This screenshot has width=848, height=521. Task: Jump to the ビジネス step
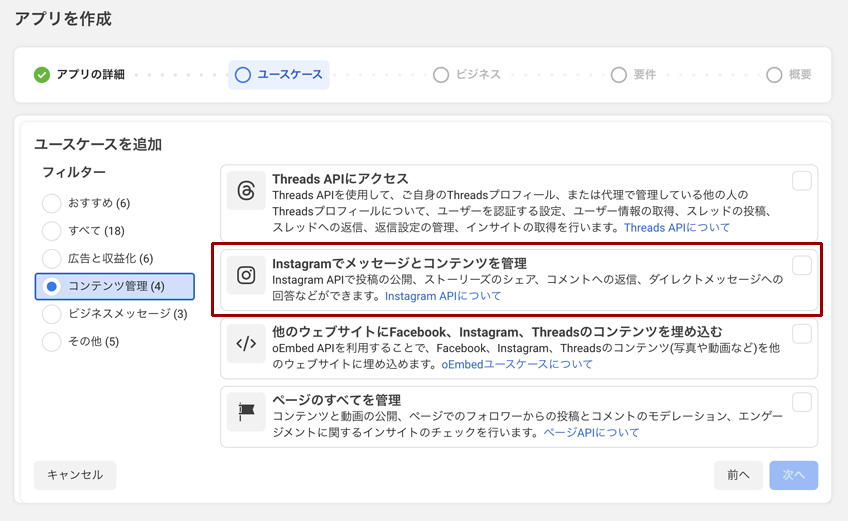467,75
